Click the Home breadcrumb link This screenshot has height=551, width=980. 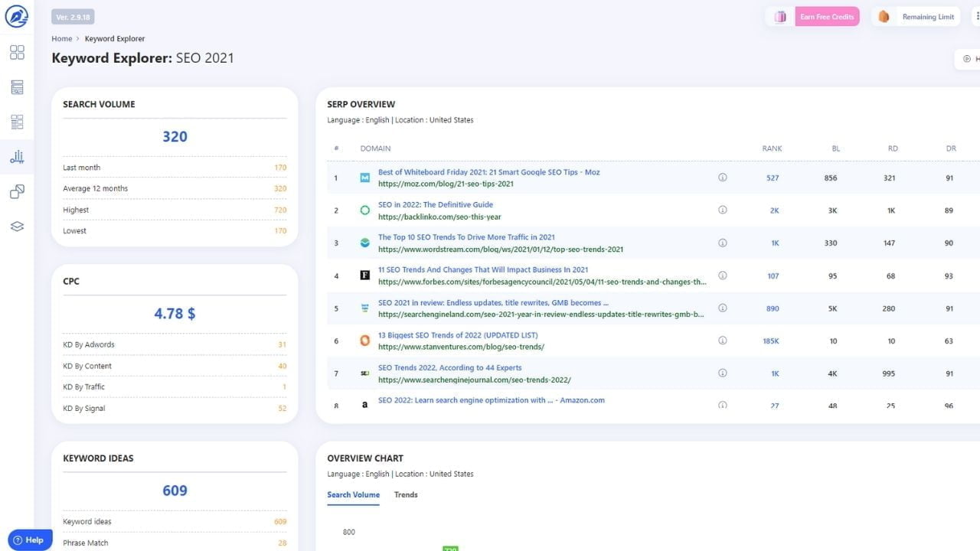coord(61,38)
